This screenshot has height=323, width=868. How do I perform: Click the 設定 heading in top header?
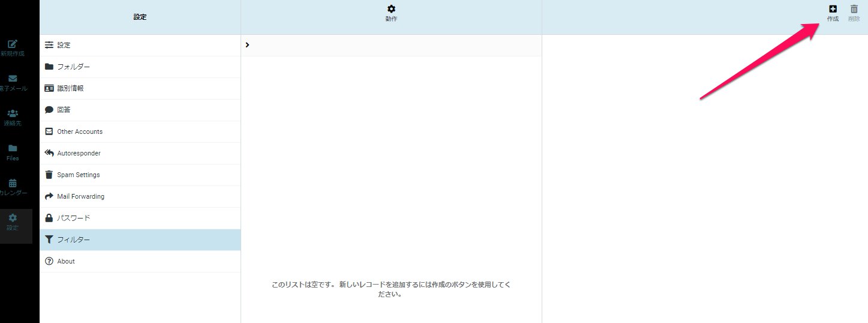point(140,17)
